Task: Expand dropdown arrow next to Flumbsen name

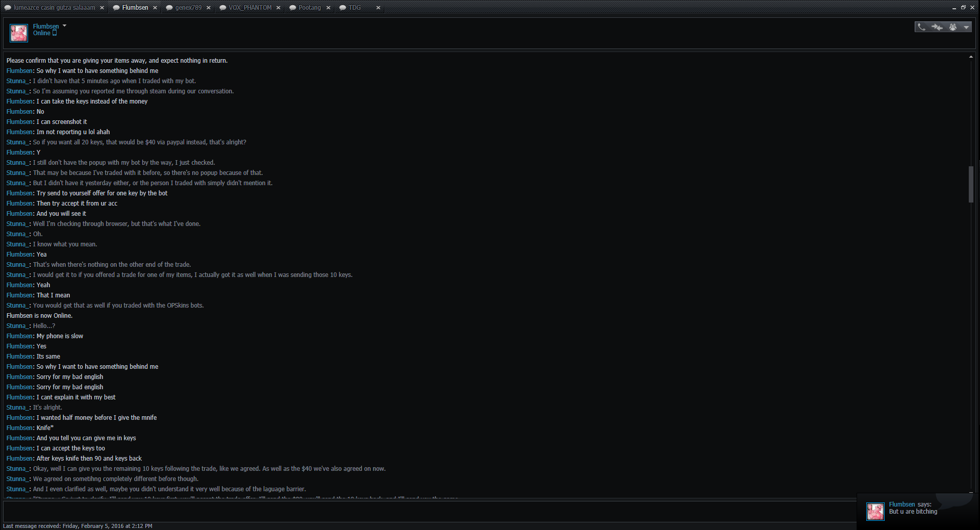Action: [x=64, y=26]
